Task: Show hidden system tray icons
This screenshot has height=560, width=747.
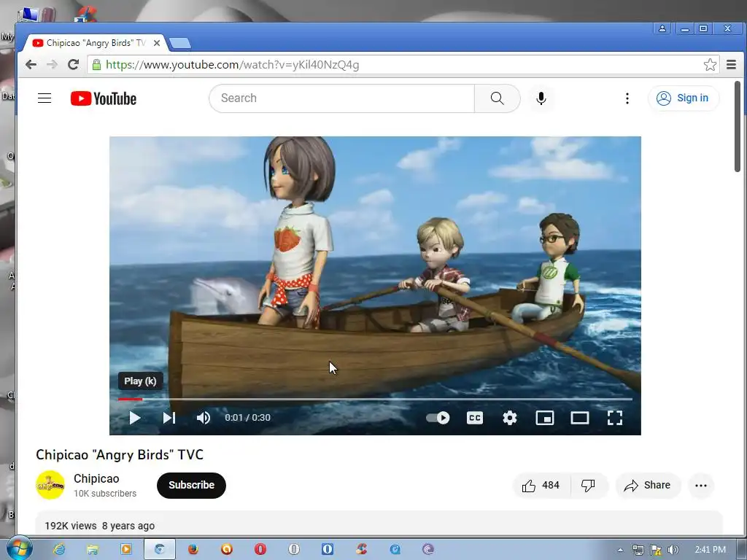Action: point(620,550)
